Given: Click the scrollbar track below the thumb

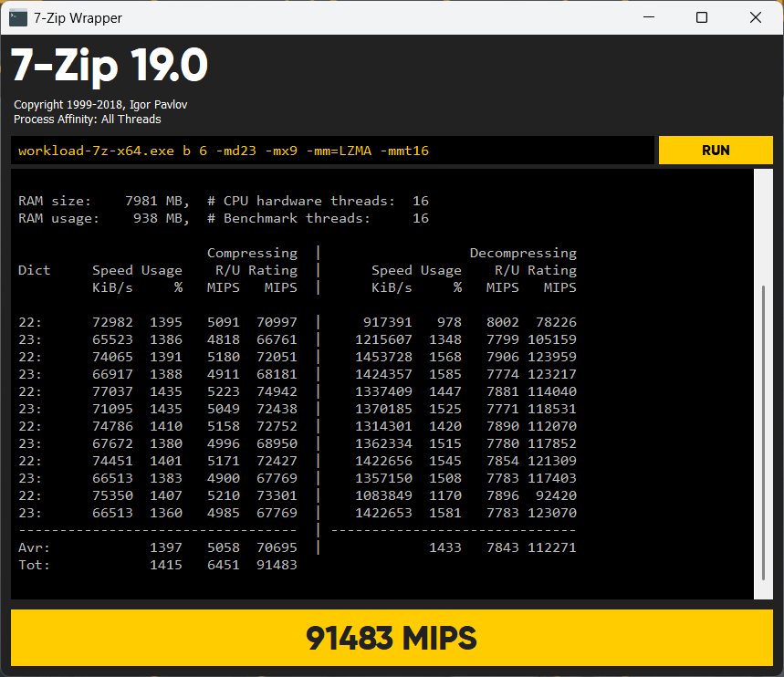Looking at the screenshot, I should coord(764,589).
